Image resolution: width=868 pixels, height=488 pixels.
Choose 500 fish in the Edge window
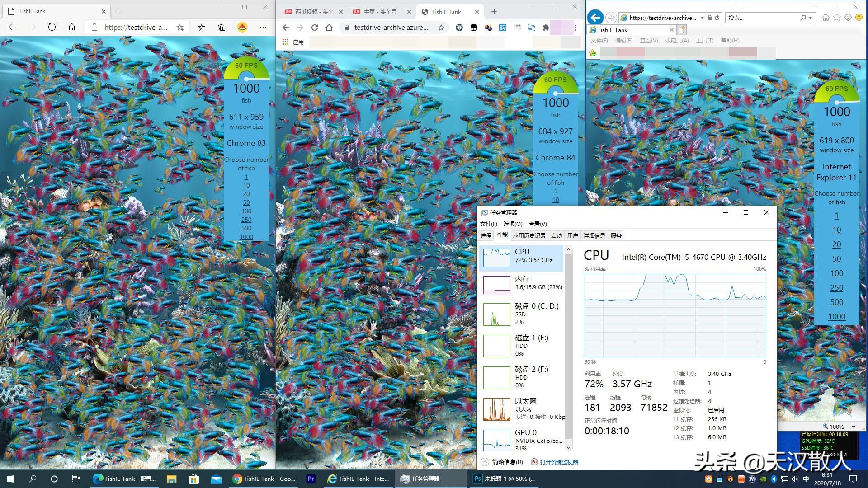pos(246,228)
